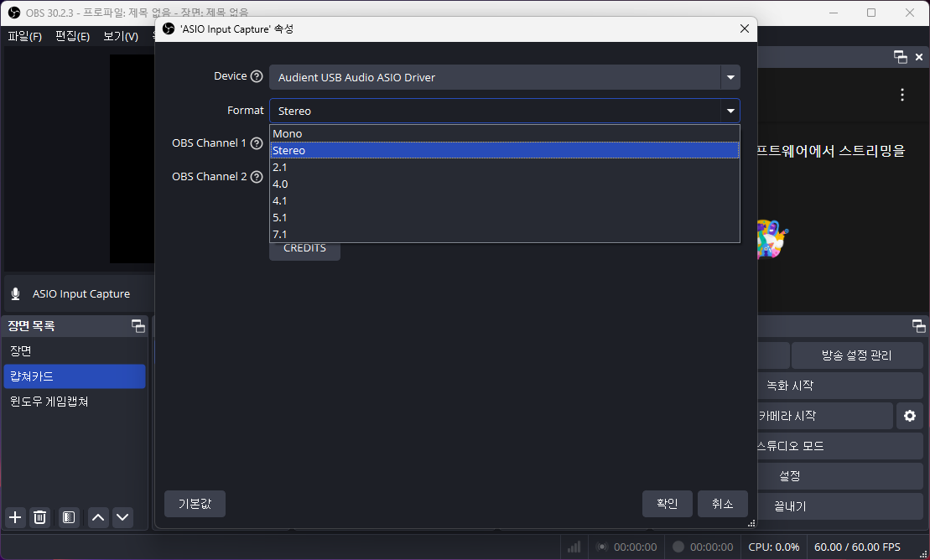Collapse the Format dropdown showing Stereo

pos(505,111)
